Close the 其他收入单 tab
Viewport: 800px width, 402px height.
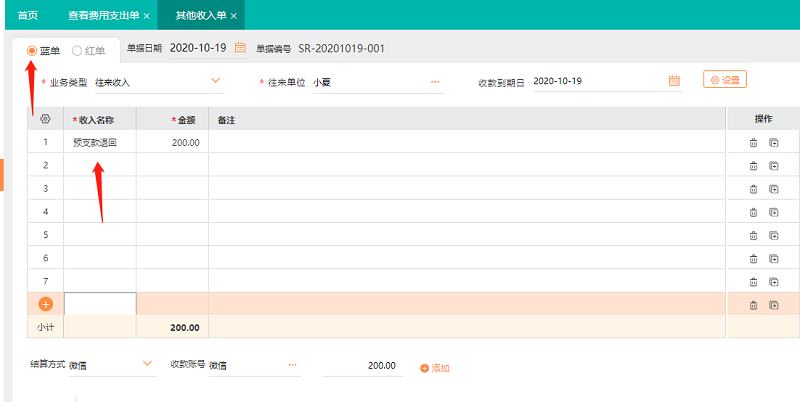pyautogui.click(x=234, y=16)
